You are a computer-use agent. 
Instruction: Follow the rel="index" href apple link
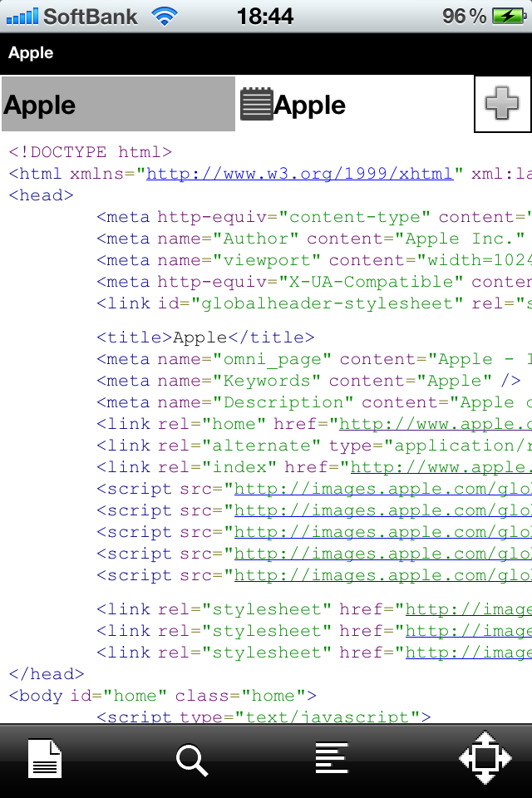pyautogui.click(x=441, y=467)
